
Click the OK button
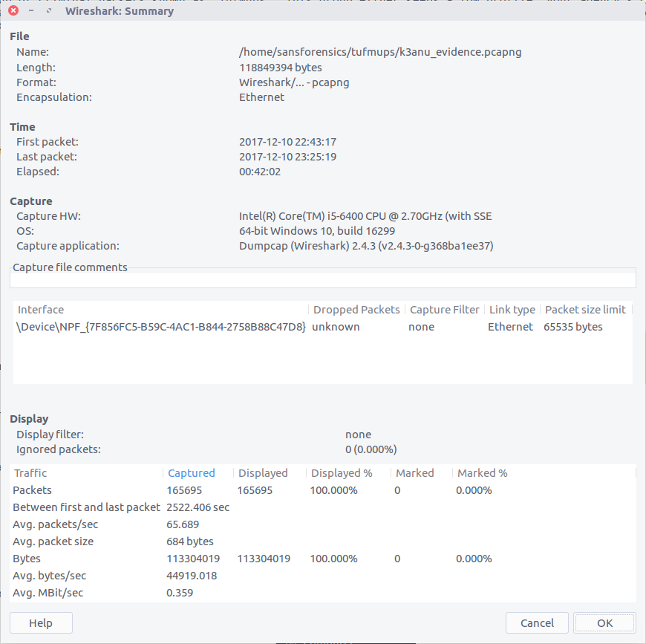tap(604, 623)
